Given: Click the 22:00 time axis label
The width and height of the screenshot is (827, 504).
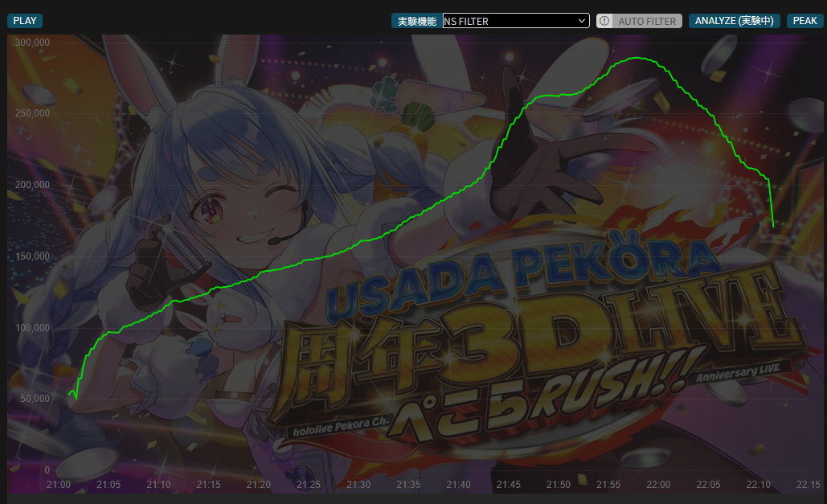Looking at the screenshot, I should click(x=658, y=485).
